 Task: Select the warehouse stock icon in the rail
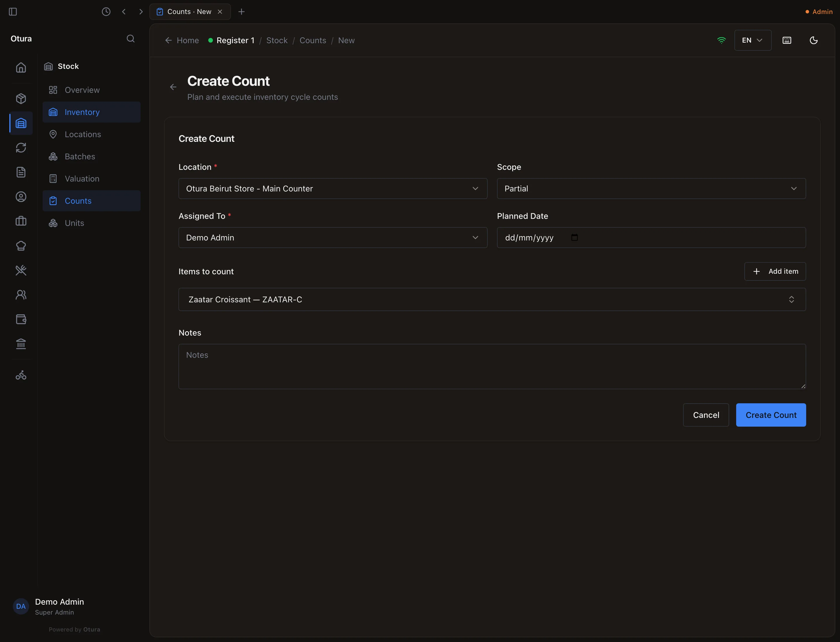pos(21,123)
